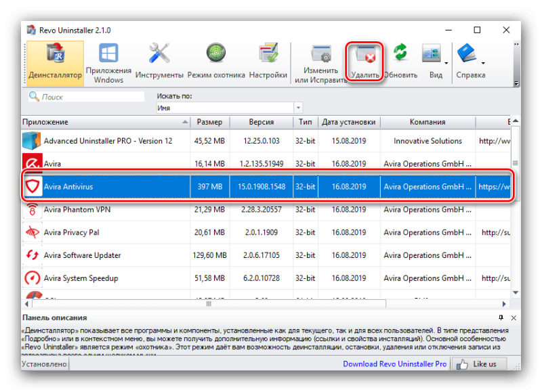Select the Avira System Speedup row
542x392 pixels.
click(266, 278)
